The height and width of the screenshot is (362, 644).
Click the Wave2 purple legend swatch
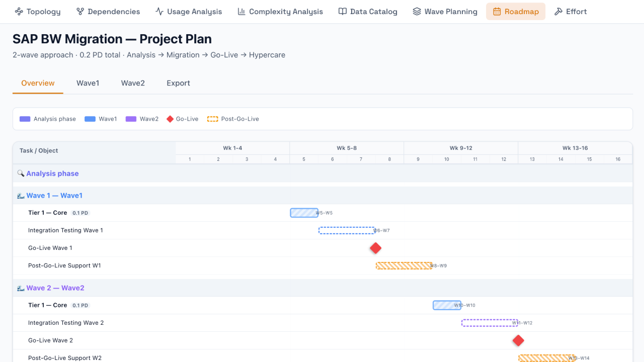click(x=131, y=119)
